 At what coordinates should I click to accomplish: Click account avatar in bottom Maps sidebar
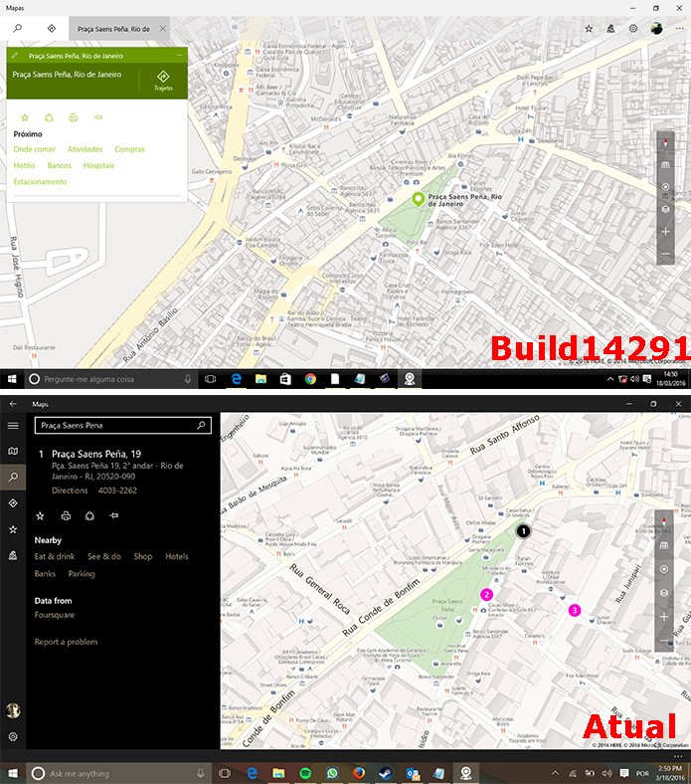13,710
